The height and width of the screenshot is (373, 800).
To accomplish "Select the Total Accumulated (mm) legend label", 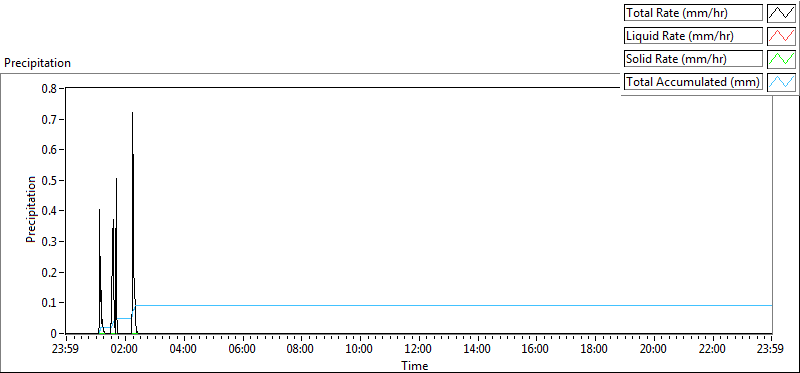I will tap(693, 82).
